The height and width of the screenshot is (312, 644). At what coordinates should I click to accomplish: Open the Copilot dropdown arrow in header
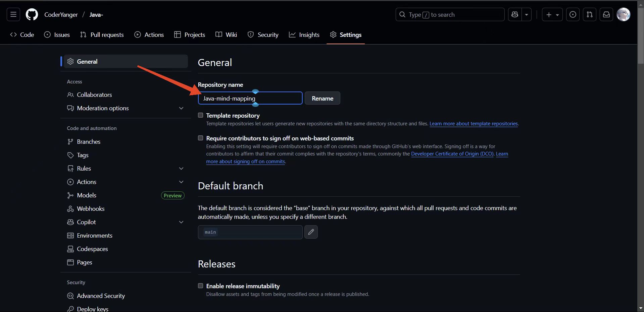click(x=527, y=14)
